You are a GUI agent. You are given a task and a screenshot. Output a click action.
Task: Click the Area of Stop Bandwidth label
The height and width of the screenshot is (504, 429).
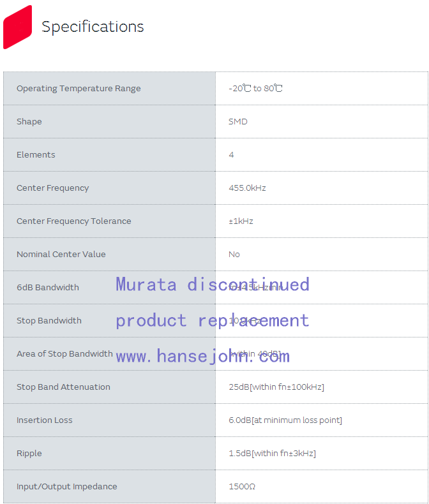coord(64,354)
